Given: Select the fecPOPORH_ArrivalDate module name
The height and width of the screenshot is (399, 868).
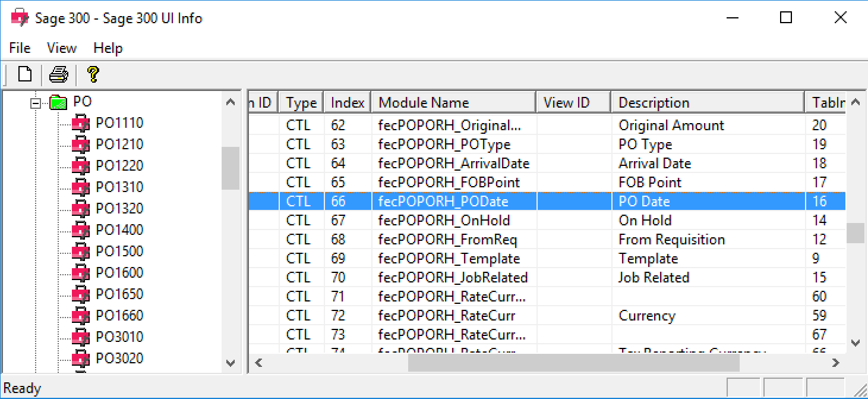Looking at the screenshot, I should pos(454,164).
